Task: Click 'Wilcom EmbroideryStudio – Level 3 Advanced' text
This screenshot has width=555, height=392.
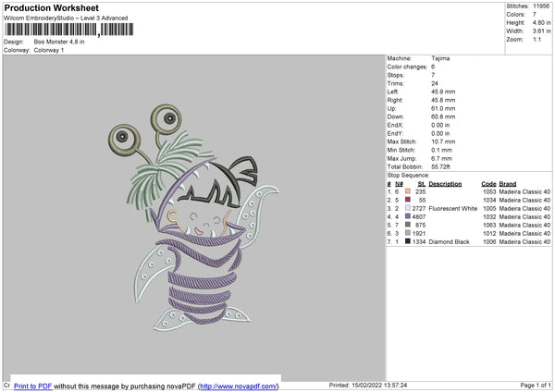Action: [66, 18]
